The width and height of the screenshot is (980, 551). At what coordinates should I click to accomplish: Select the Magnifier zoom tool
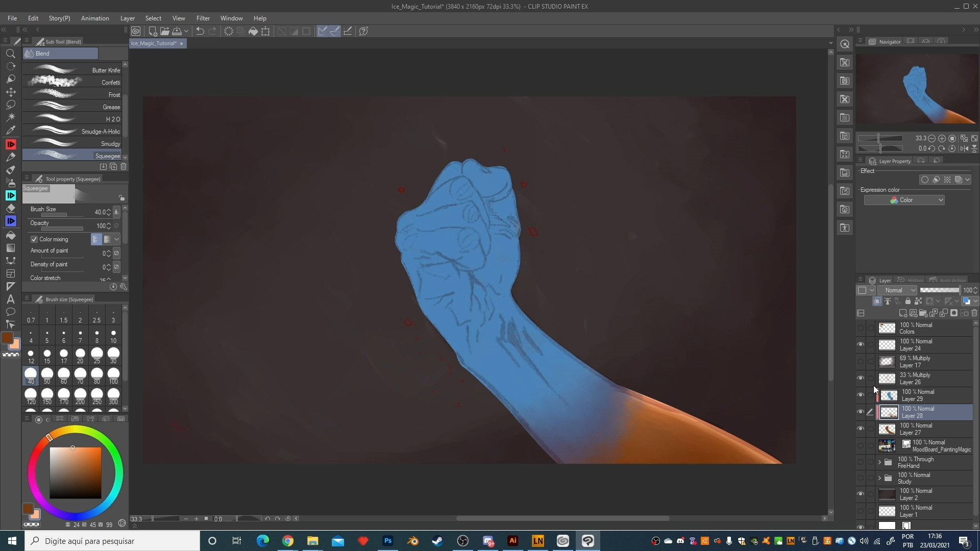pyautogui.click(x=10, y=54)
